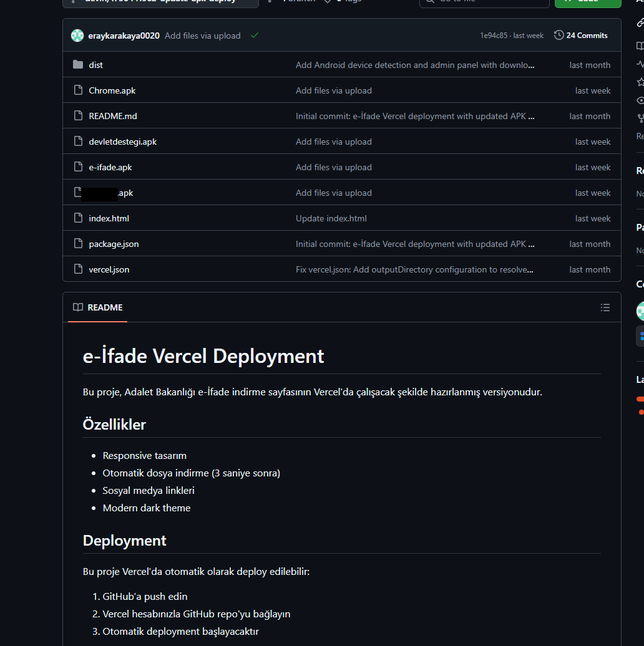Image resolution: width=644 pixels, height=646 pixels.
Task: Expand the green Code dropdown
Action: coord(587,2)
